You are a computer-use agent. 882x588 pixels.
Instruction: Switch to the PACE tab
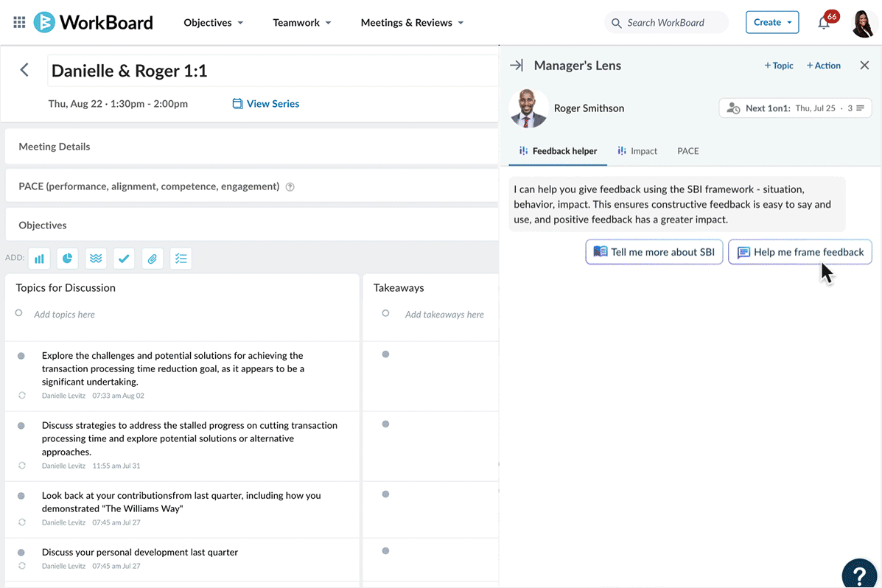tap(688, 151)
